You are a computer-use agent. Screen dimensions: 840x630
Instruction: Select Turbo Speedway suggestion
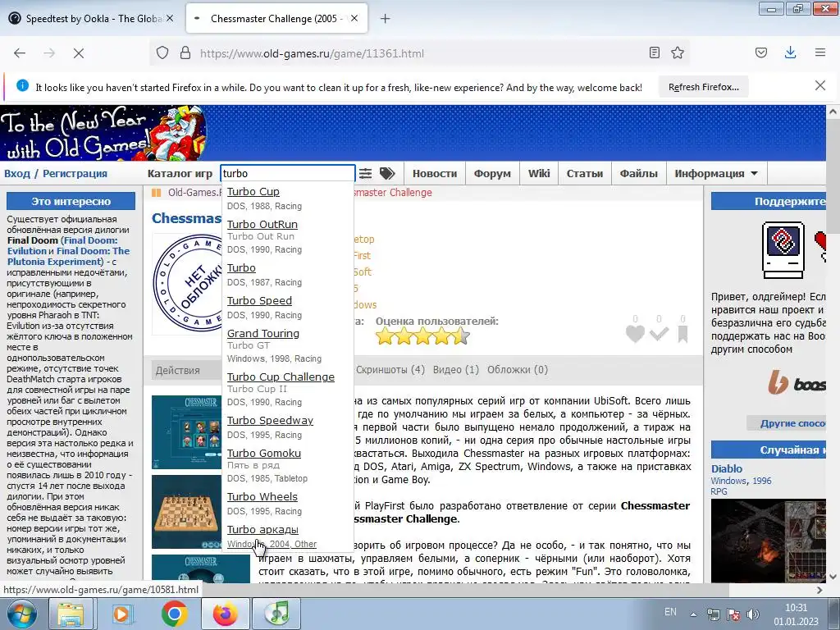pyautogui.click(x=270, y=421)
